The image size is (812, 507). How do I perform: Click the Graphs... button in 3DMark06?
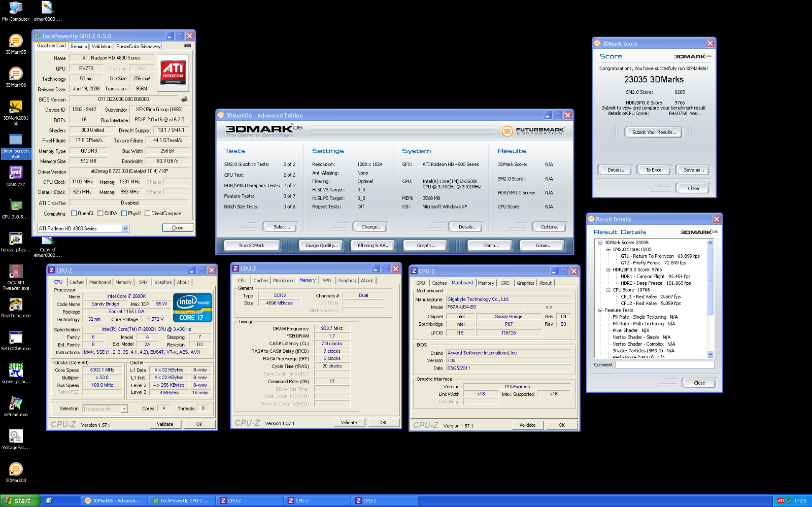pyautogui.click(x=426, y=246)
